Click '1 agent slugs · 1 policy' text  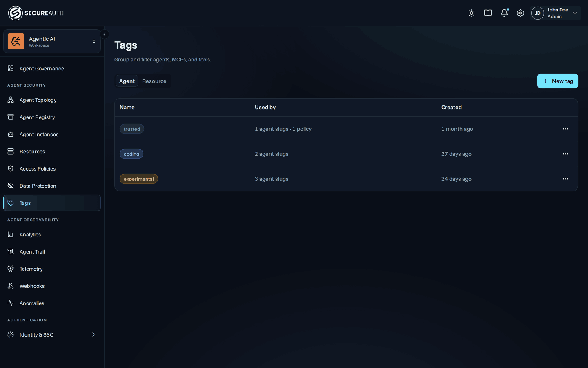(x=283, y=129)
